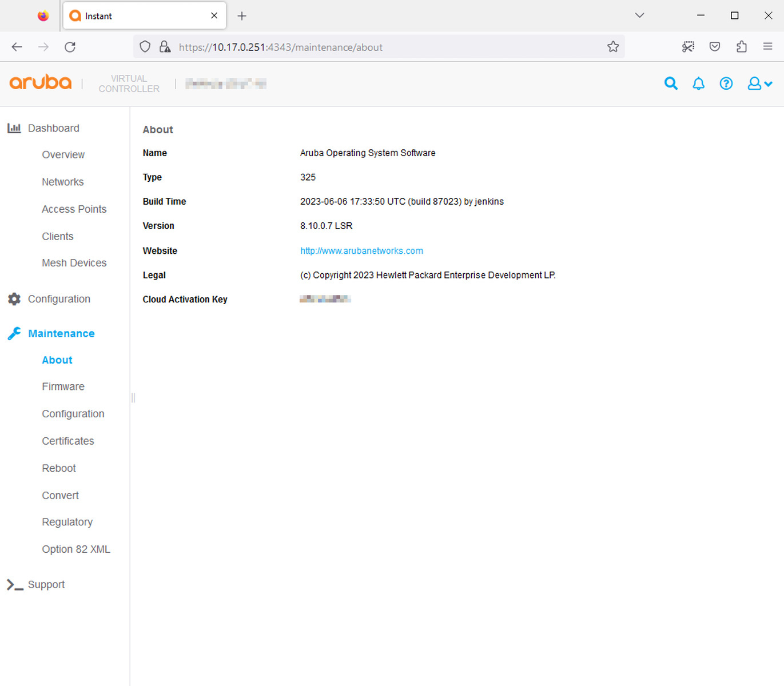The width and height of the screenshot is (784, 686).
Task: Open the Pocket save icon
Action: point(715,47)
